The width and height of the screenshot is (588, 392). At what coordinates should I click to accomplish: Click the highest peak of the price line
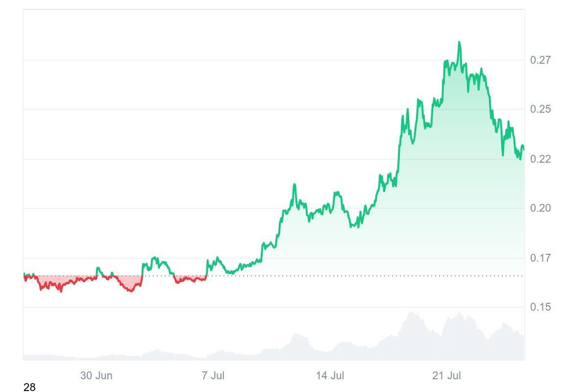click(x=459, y=42)
